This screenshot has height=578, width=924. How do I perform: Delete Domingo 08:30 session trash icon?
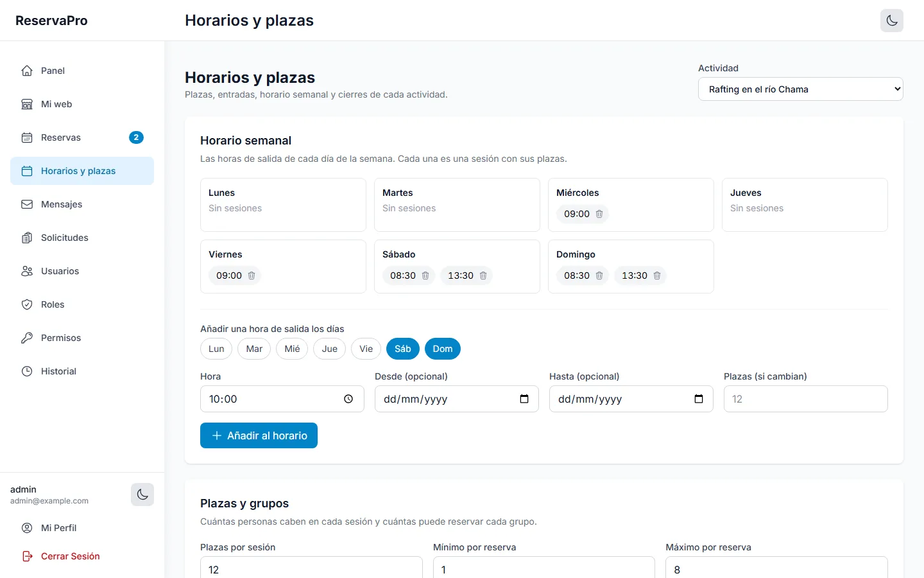pyautogui.click(x=599, y=276)
